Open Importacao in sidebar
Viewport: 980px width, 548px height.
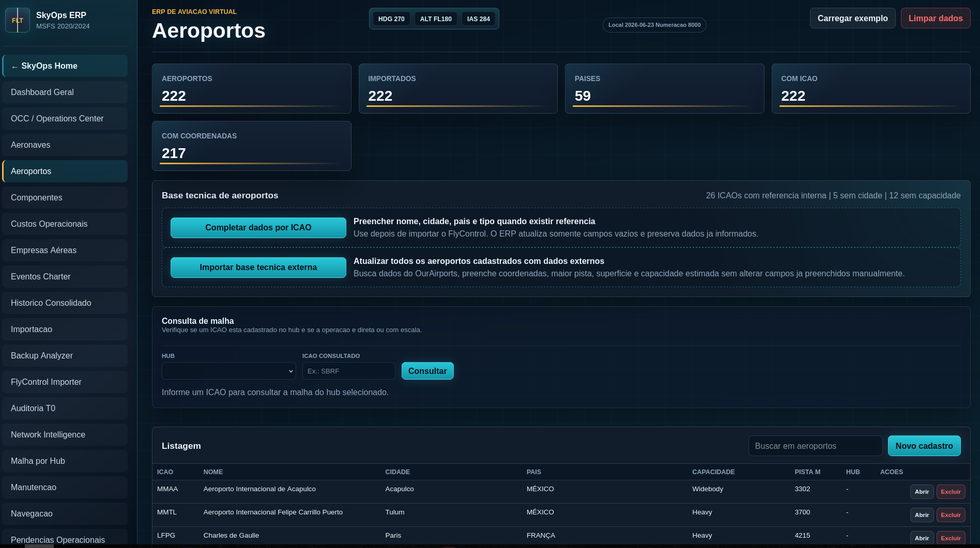(x=65, y=330)
